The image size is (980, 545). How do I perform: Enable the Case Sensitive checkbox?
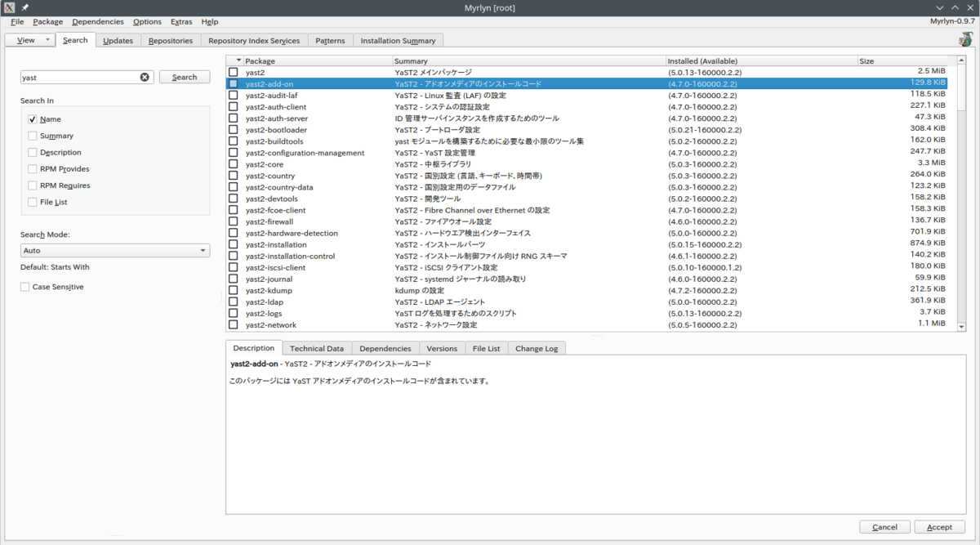pos(25,287)
